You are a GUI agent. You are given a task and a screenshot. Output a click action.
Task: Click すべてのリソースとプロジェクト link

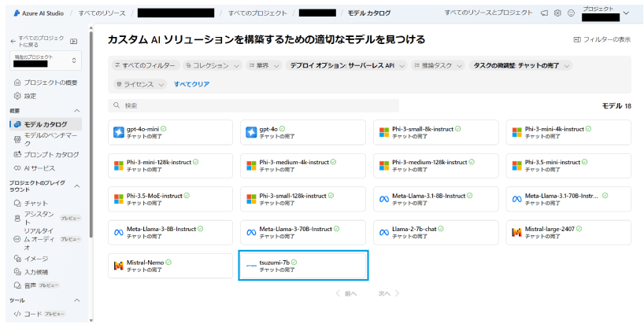point(488,13)
